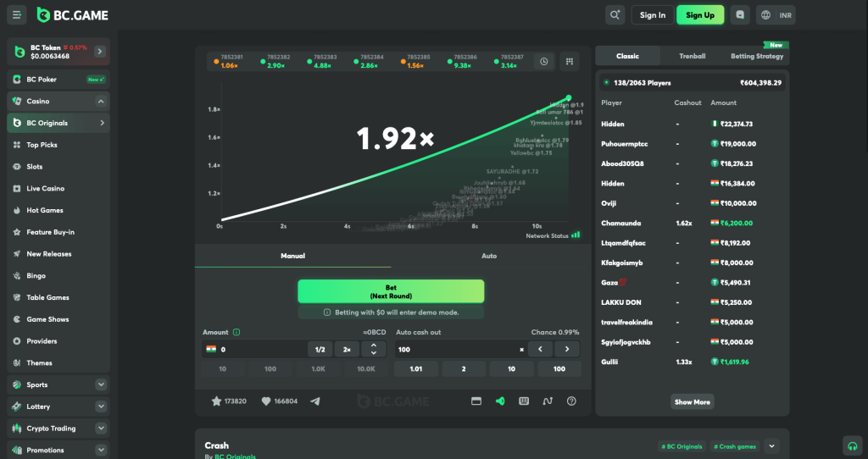Toggle theater mode icon
This screenshot has width=868, height=459.
tap(476, 401)
